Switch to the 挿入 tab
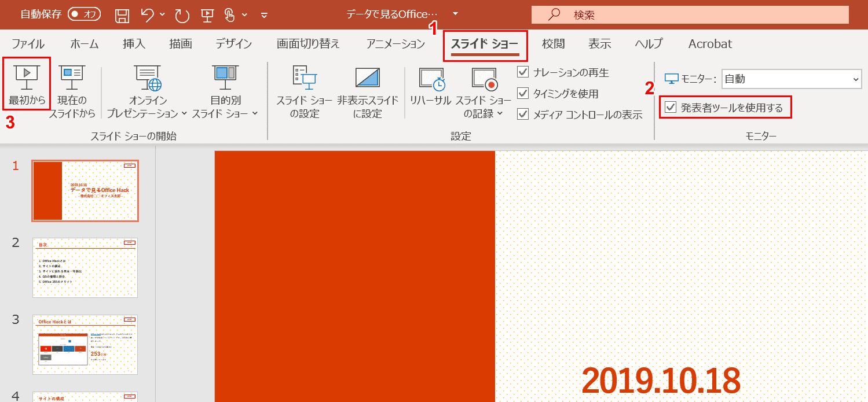This screenshot has width=868, height=402. coord(134,44)
